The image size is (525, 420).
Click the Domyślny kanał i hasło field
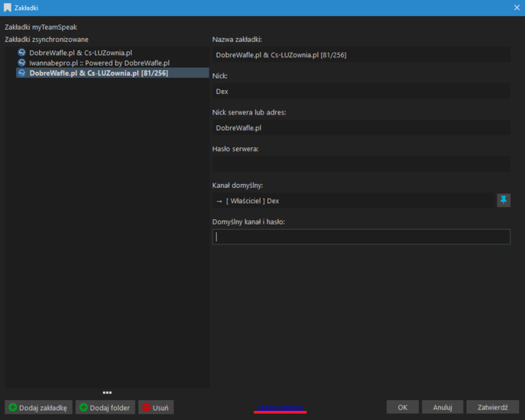(361, 237)
